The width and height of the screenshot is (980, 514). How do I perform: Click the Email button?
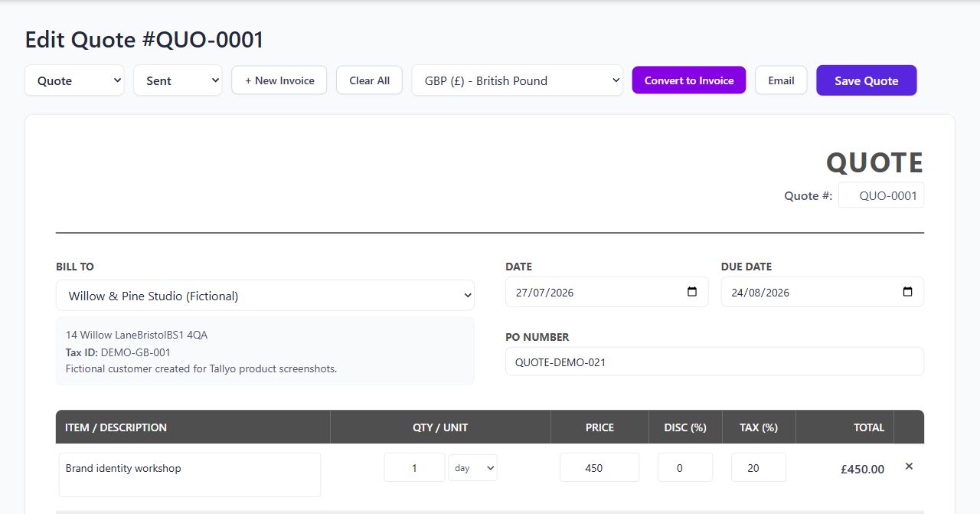(781, 80)
